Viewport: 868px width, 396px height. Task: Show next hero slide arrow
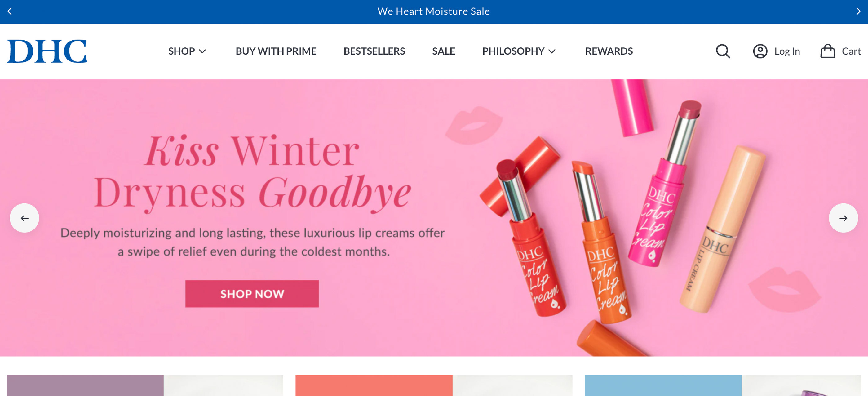tap(843, 218)
